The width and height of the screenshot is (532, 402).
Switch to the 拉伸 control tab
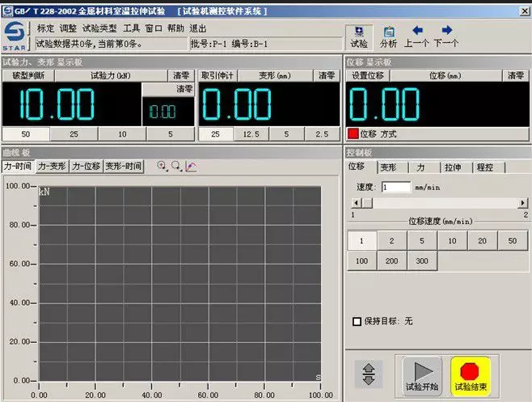[453, 167]
